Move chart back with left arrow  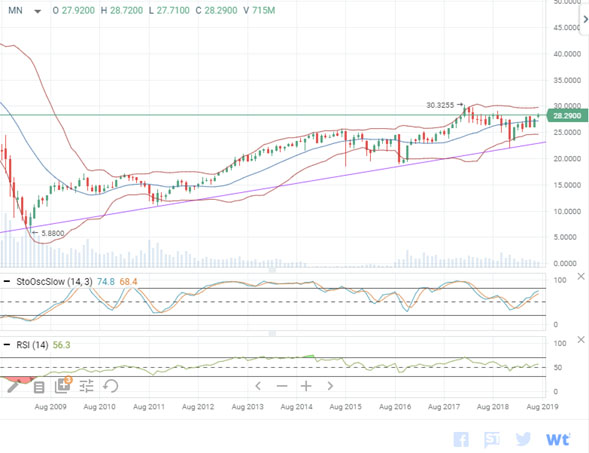tap(258, 386)
